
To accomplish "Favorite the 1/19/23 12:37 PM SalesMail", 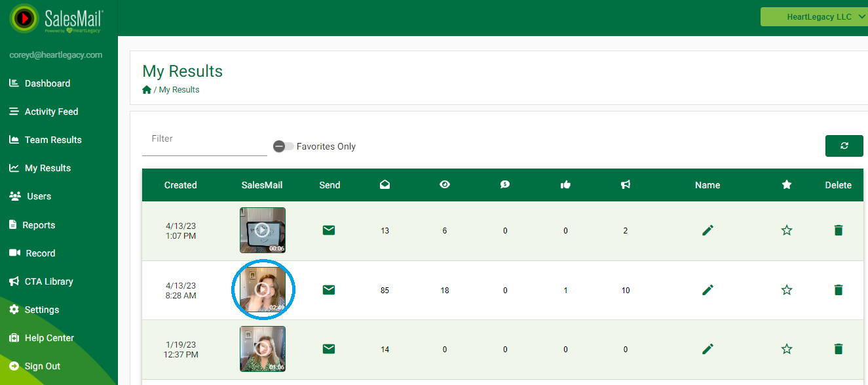I will point(787,349).
